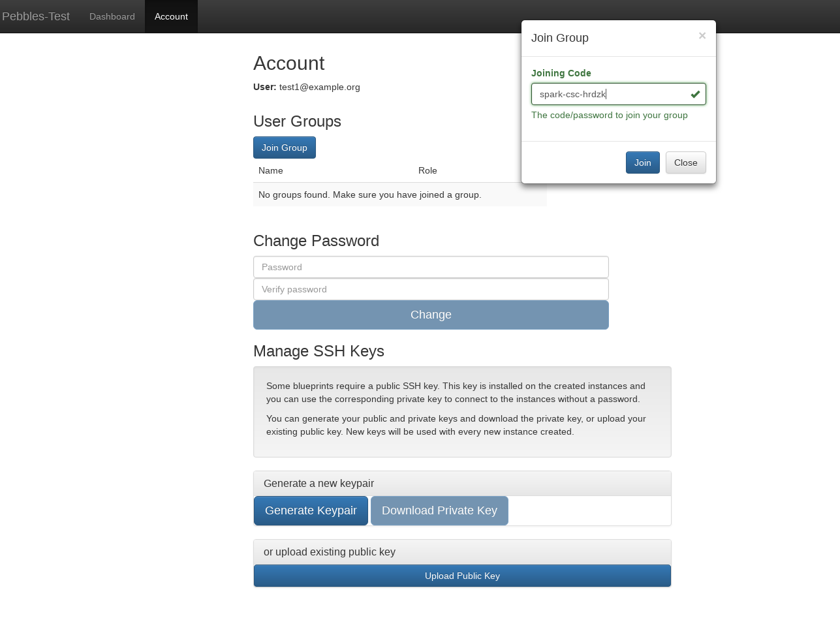Click into the Password field
Screen dimensions: 840x639
coord(431,267)
